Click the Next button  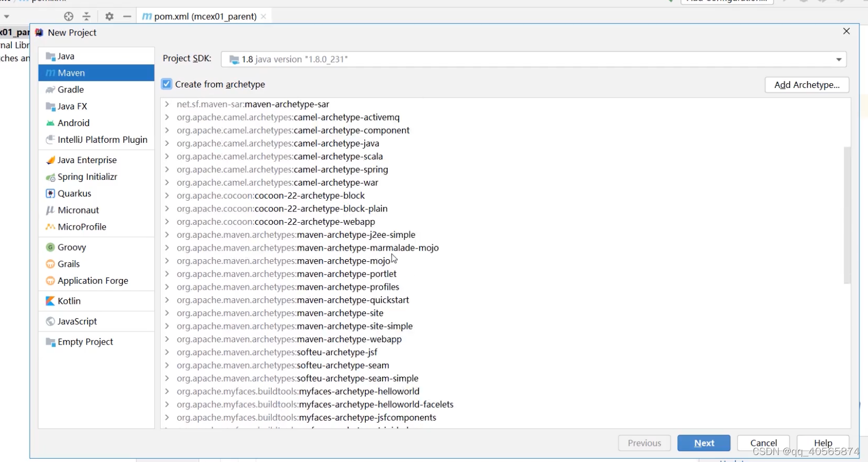point(704,443)
